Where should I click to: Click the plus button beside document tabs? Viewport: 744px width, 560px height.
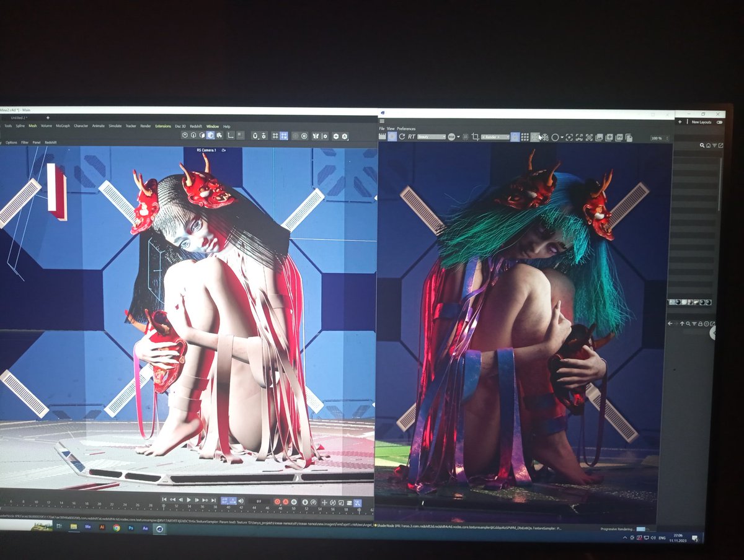[48, 117]
